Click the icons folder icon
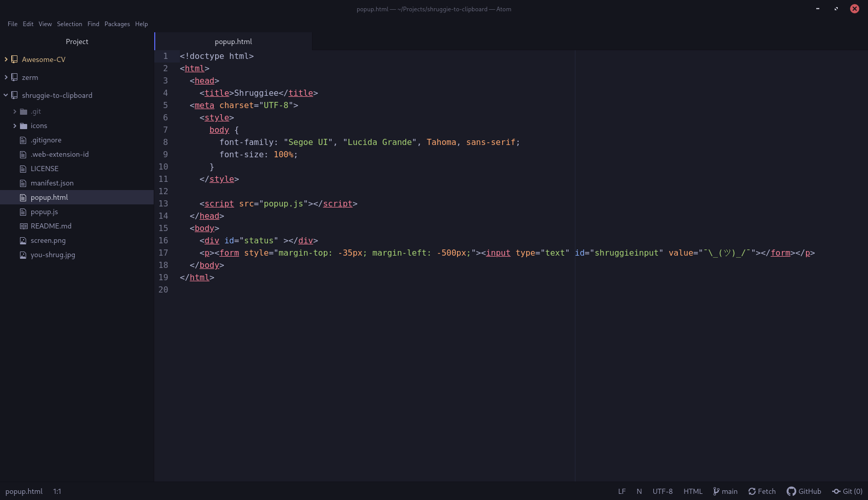Image resolution: width=868 pixels, height=500 pixels. click(23, 126)
